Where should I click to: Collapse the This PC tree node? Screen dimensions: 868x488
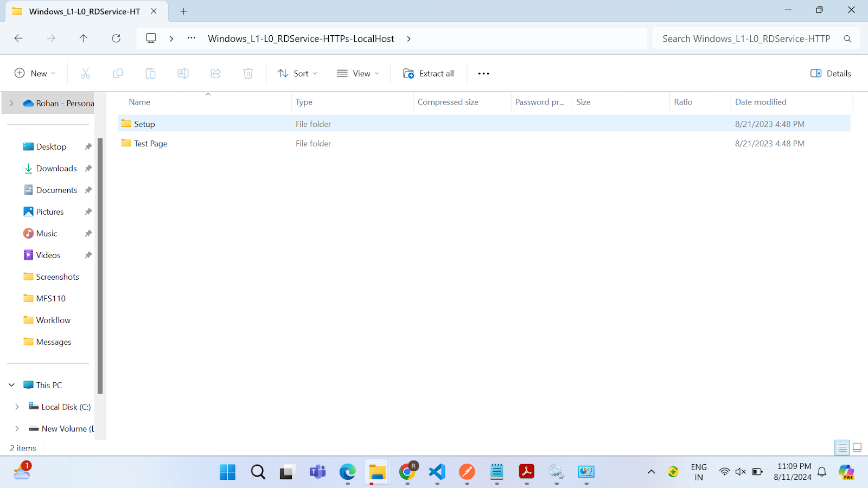tap(11, 385)
